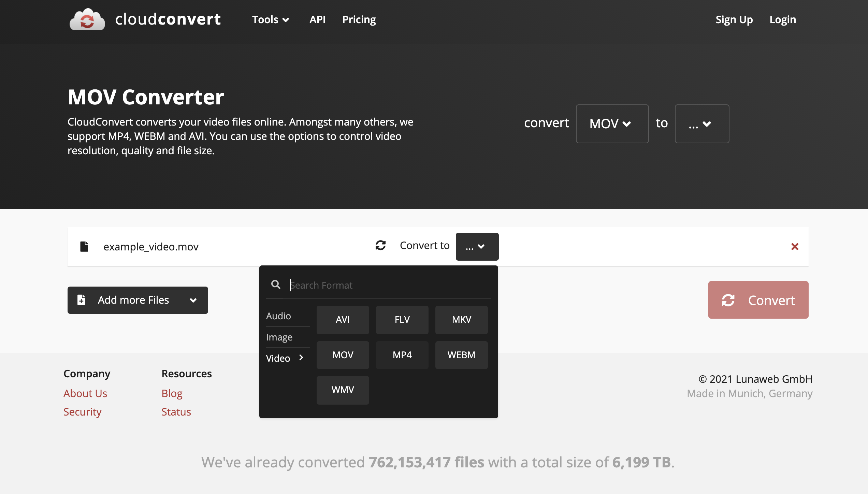Choose MP4 as output format
868x494 pixels.
pos(402,355)
